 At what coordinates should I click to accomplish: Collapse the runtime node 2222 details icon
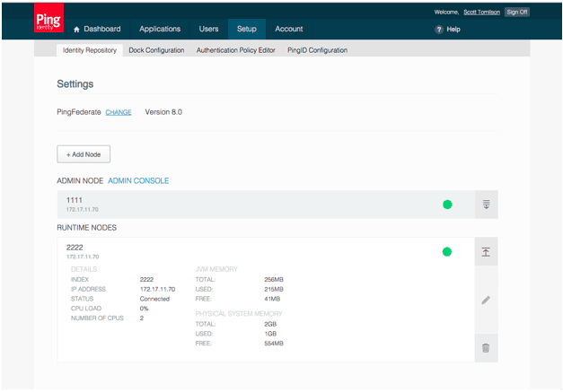click(486, 252)
